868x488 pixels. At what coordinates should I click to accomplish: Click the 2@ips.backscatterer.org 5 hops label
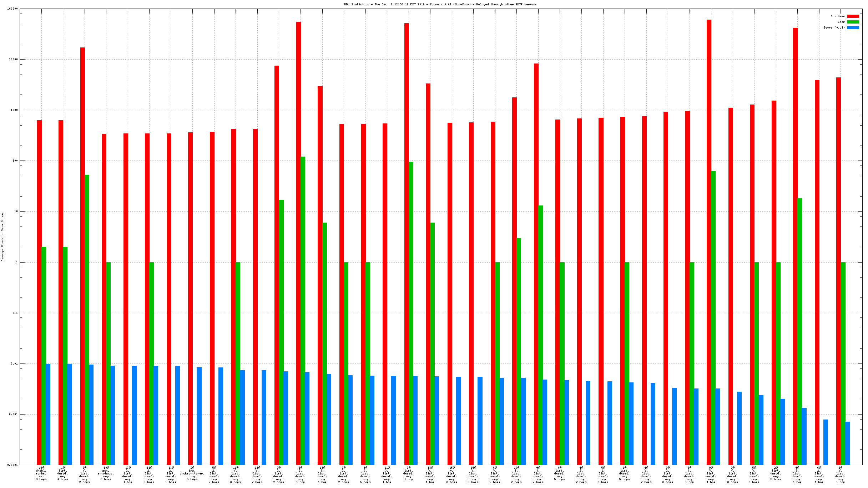pyautogui.click(x=192, y=473)
